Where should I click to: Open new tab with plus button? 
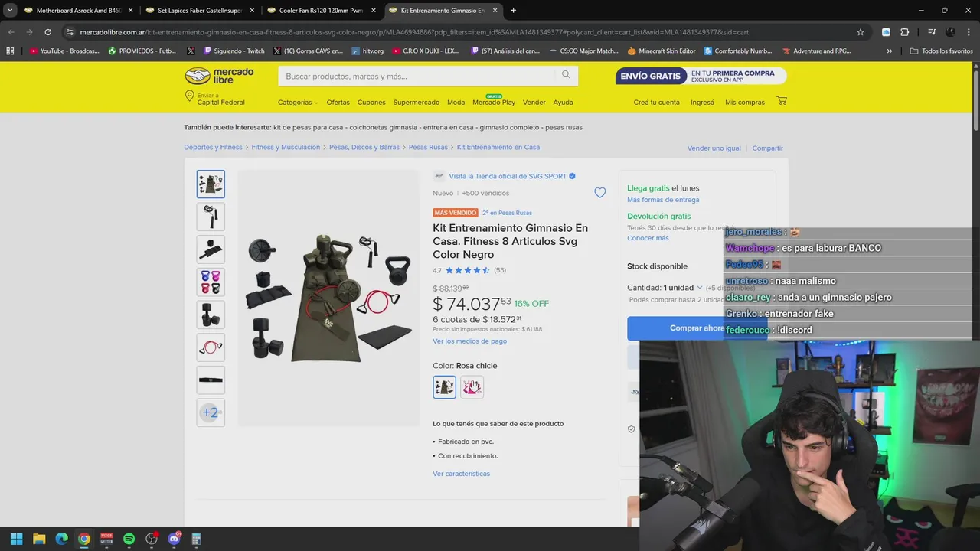pyautogui.click(x=513, y=11)
